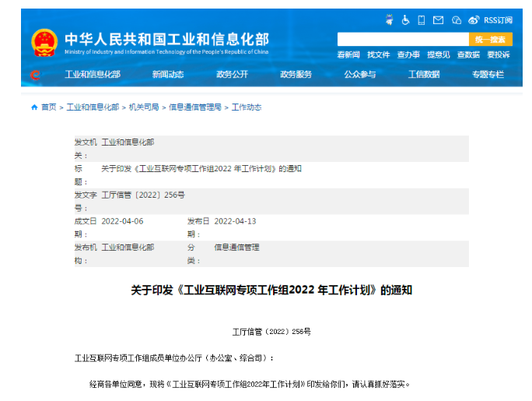Click the 标题 value in metadata table
Screen dimensions: 532x401
[201, 169]
